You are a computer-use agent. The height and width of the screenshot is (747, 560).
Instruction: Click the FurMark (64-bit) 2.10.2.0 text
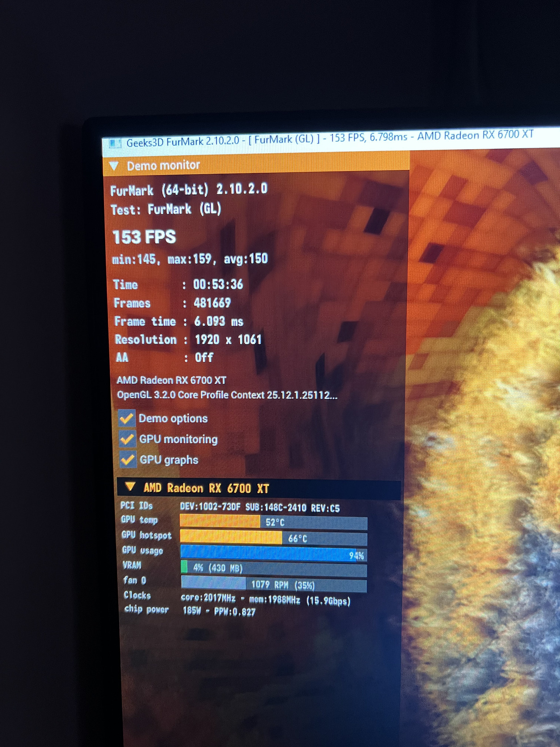pyautogui.click(x=189, y=190)
